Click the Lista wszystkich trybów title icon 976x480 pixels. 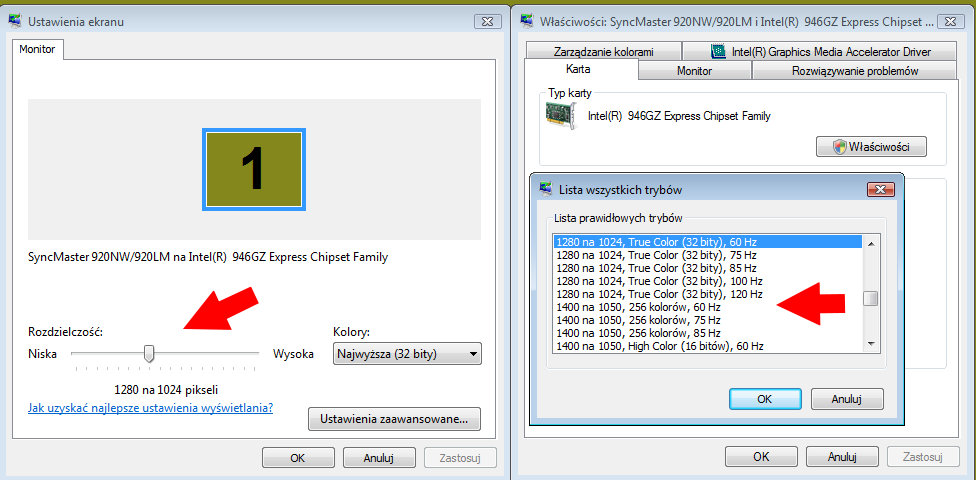tap(546, 189)
